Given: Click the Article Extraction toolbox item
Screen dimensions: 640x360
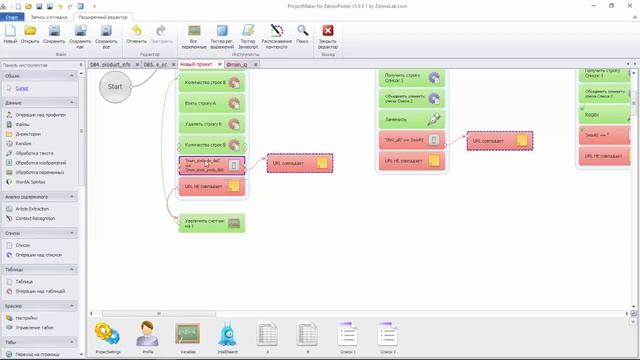Looking at the screenshot, I should [32, 209].
